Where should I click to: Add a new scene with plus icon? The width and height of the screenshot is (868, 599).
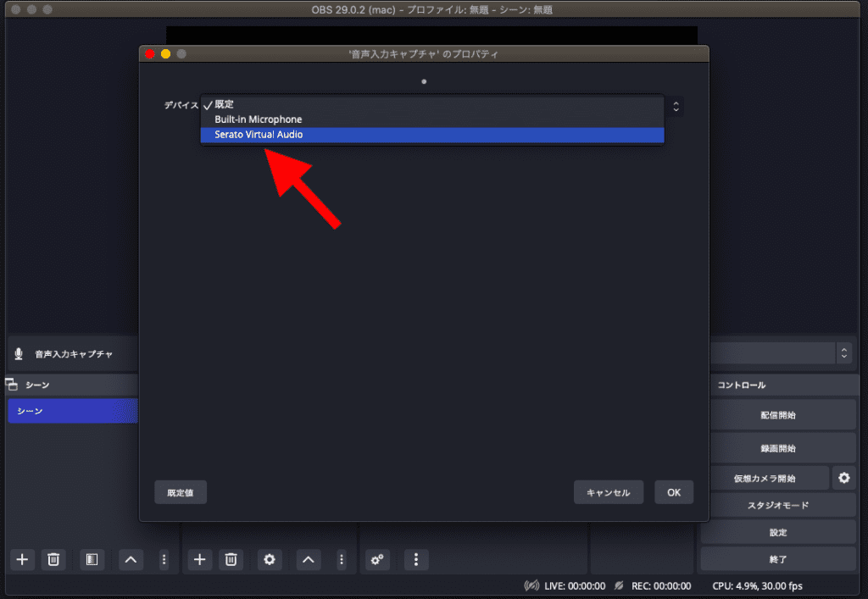pos(22,560)
